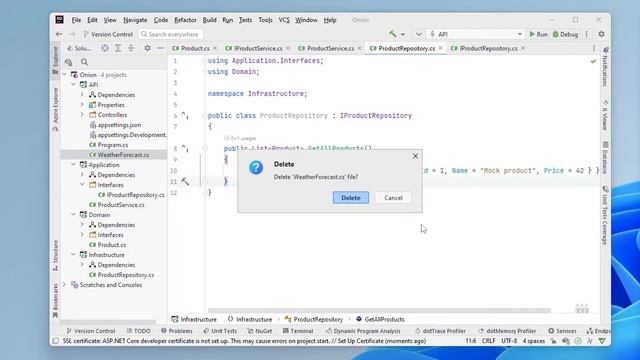The width and height of the screenshot is (640, 360).
Task: Collapse the Infrastructure project node
Action: (x=73, y=255)
